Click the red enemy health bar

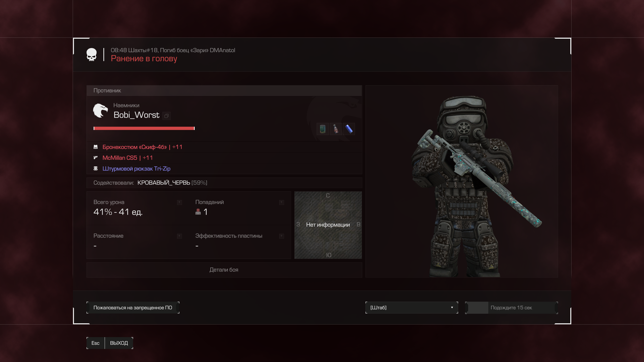click(x=144, y=128)
